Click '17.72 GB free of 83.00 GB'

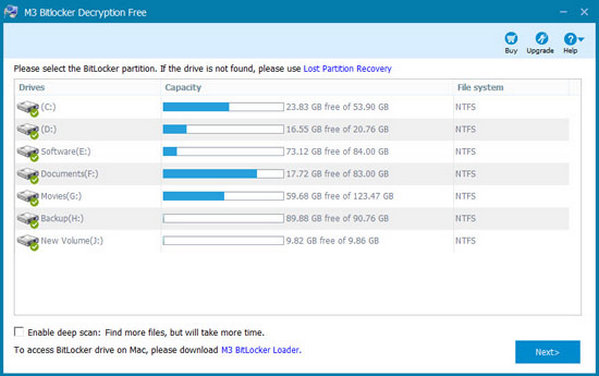click(337, 174)
